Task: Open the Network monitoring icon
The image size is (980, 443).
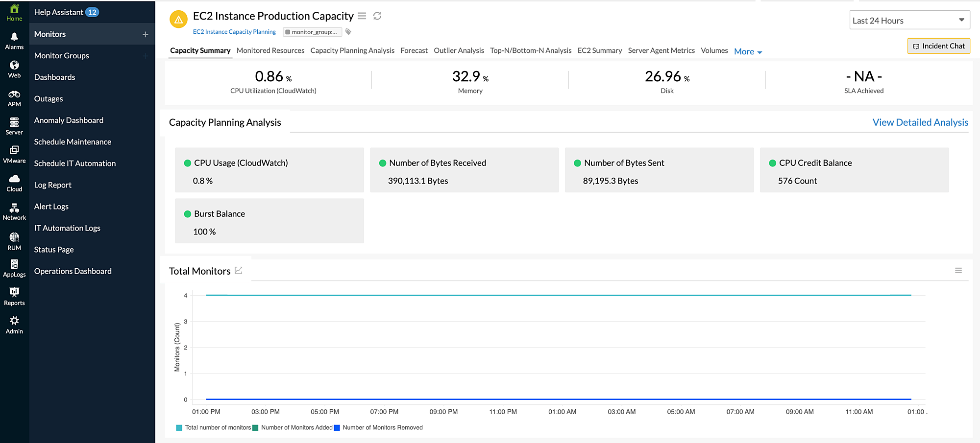Action: (14, 210)
